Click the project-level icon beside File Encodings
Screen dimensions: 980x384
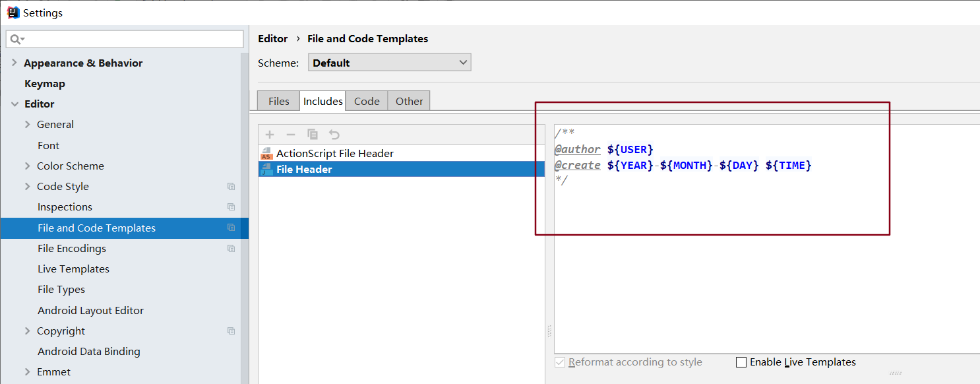click(x=231, y=249)
